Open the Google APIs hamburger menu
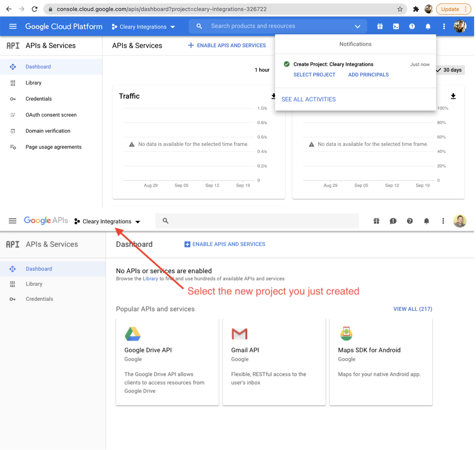This screenshot has width=476, height=450. click(12, 221)
